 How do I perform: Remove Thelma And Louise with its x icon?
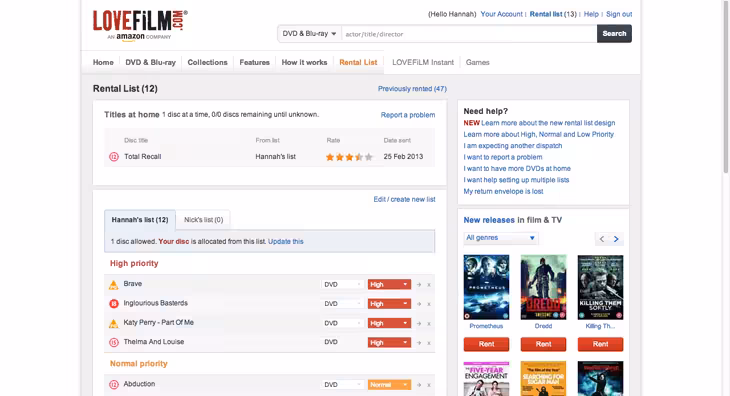429,343
